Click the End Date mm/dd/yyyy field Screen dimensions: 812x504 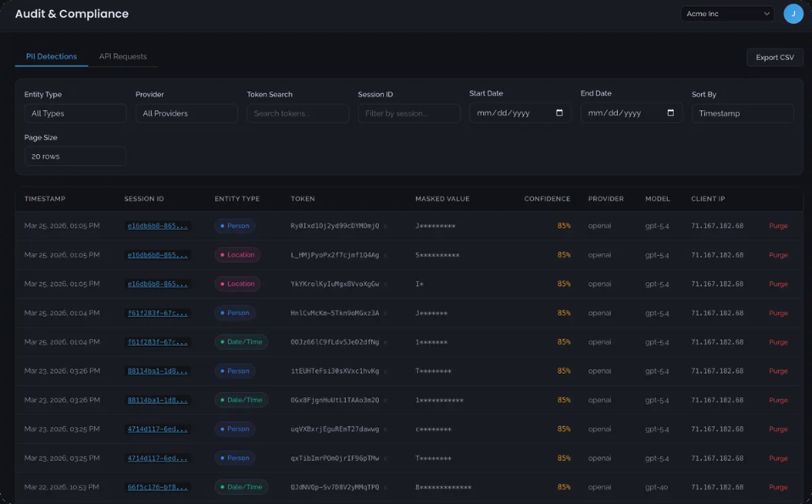pos(631,113)
